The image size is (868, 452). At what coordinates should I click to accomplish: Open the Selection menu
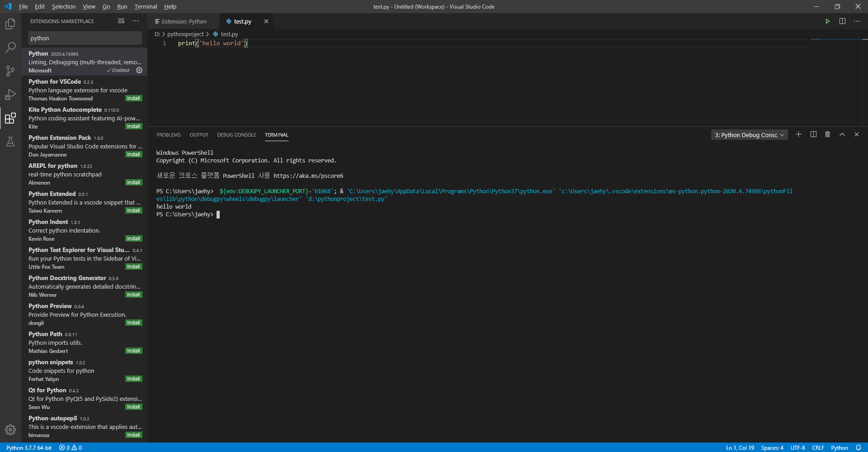click(64, 6)
